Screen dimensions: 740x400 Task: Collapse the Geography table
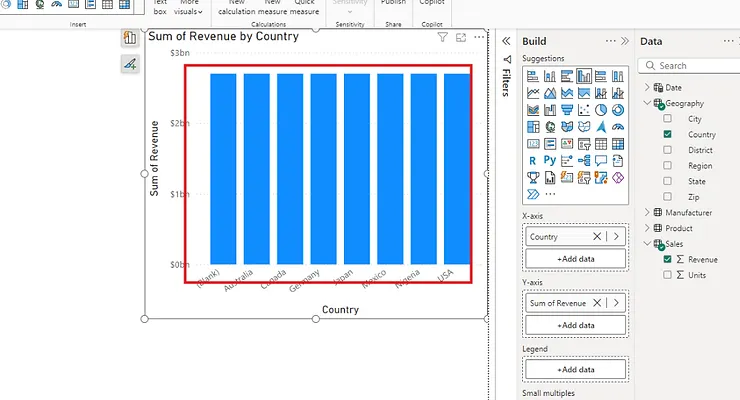(647, 103)
